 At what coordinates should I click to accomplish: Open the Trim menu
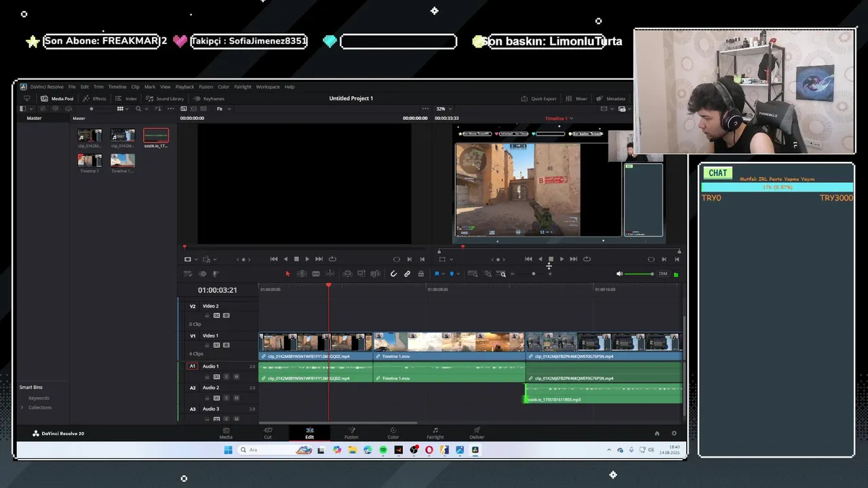point(98,87)
